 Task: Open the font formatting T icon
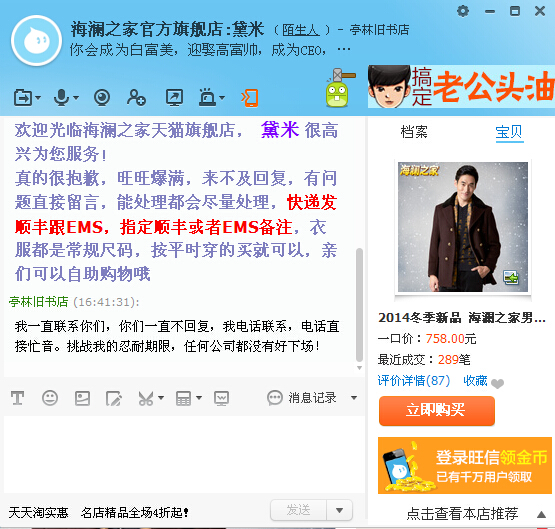[x=17, y=398]
